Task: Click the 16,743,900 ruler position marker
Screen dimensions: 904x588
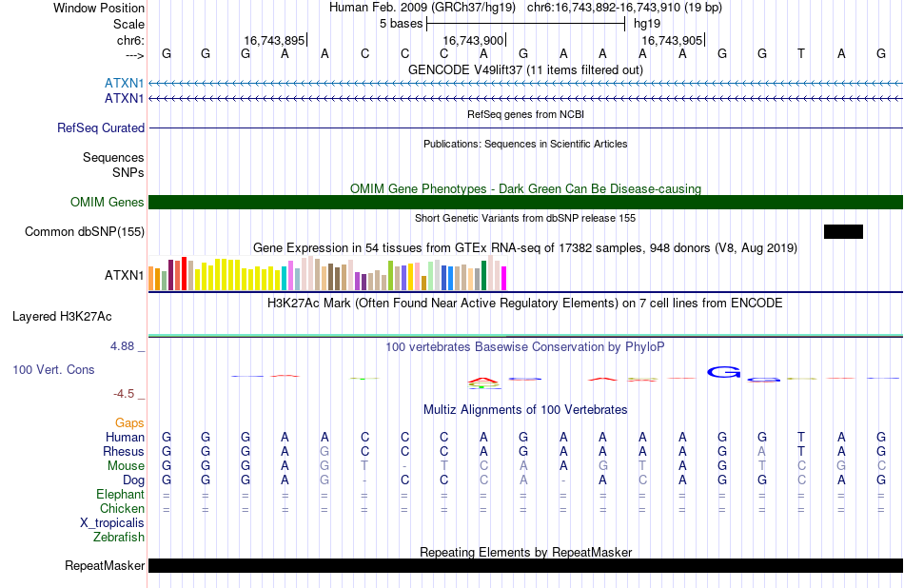Action: (x=473, y=40)
